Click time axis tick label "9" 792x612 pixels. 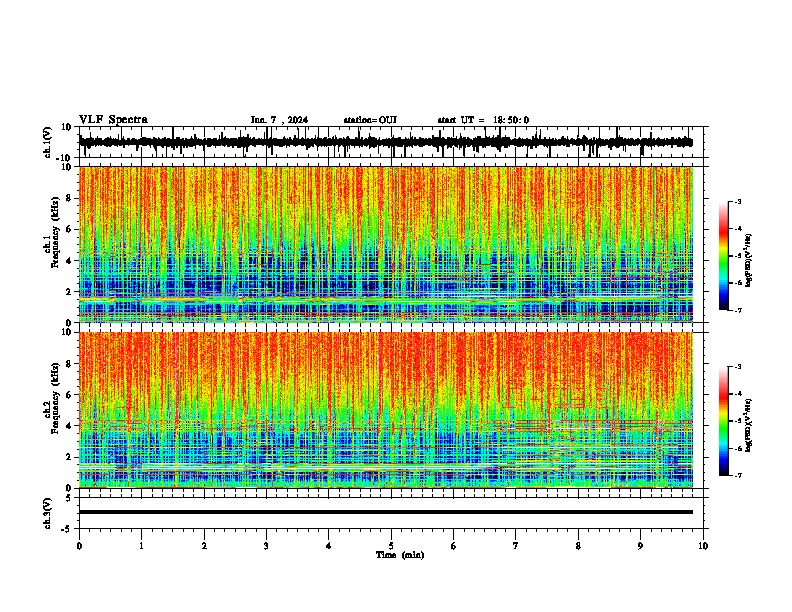click(x=640, y=546)
